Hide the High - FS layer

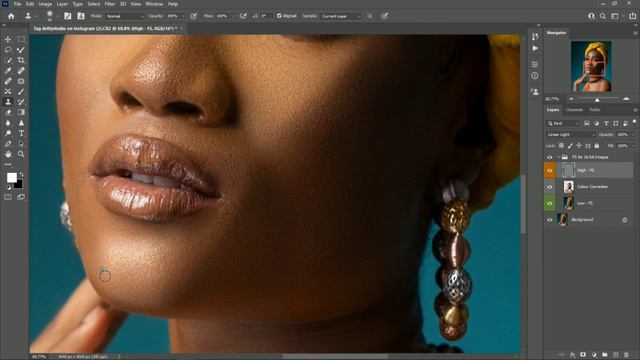(x=549, y=170)
